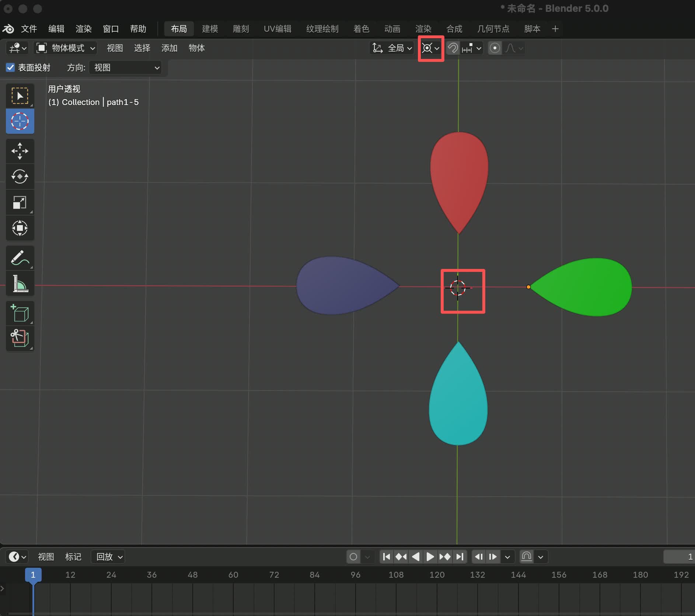Open the 方向 视图 dropdown
Image resolution: width=695 pixels, height=616 pixels.
[125, 68]
